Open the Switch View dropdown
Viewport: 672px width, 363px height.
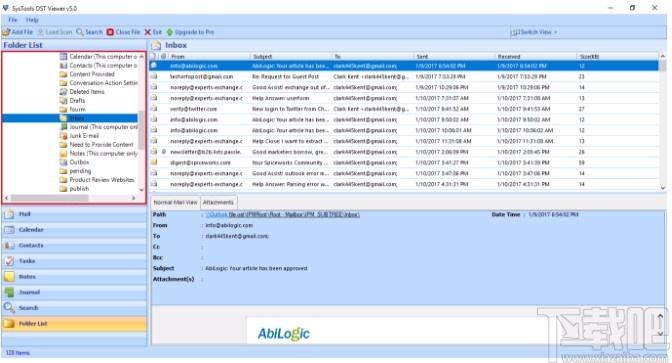(x=534, y=32)
